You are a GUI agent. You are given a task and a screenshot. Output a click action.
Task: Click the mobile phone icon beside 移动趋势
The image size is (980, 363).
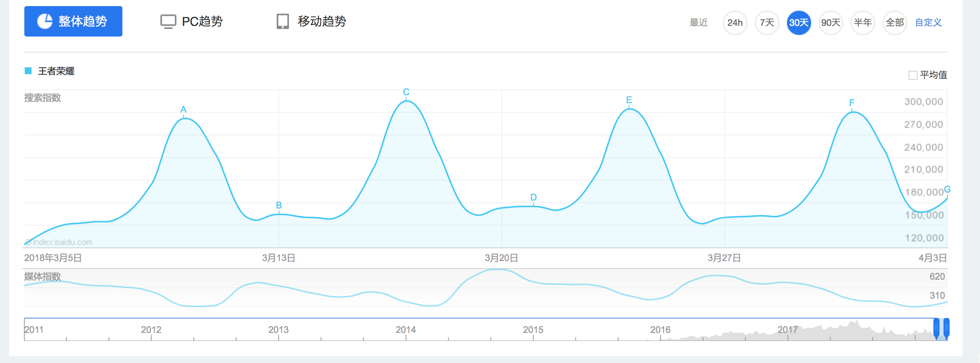282,22
